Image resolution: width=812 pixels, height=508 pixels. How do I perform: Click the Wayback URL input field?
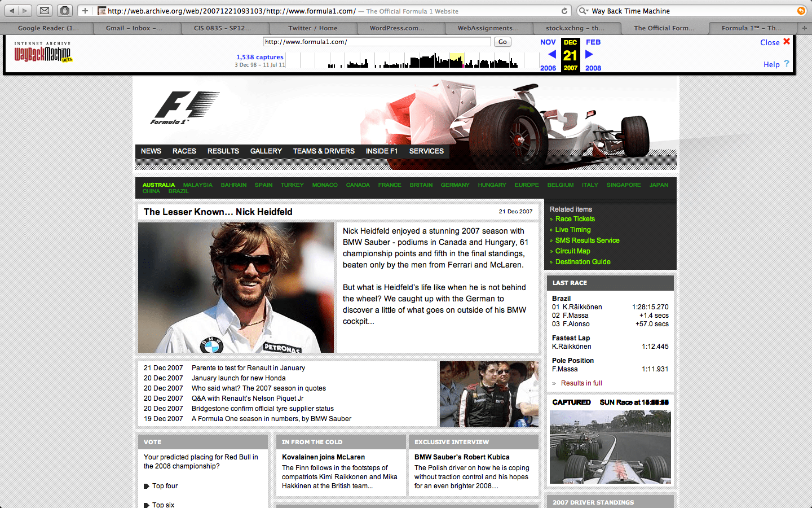tap(377, 42)
